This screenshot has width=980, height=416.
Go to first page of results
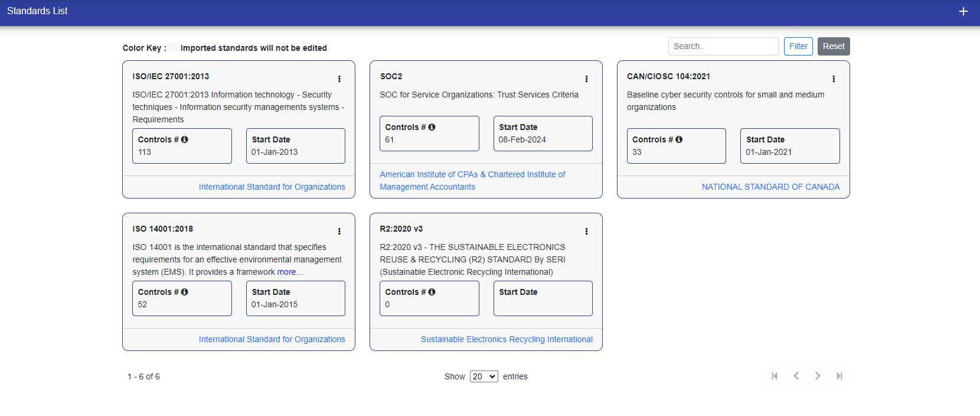point(775,376)
